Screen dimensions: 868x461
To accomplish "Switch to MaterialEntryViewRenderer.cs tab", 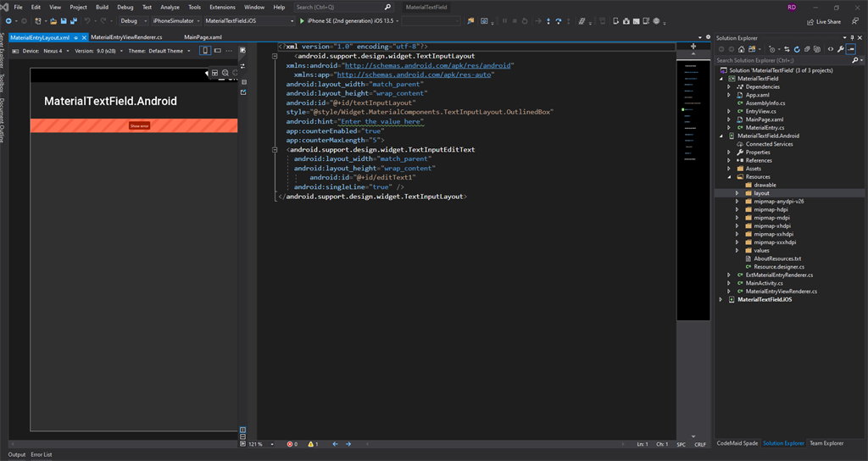I will (126, 37).
